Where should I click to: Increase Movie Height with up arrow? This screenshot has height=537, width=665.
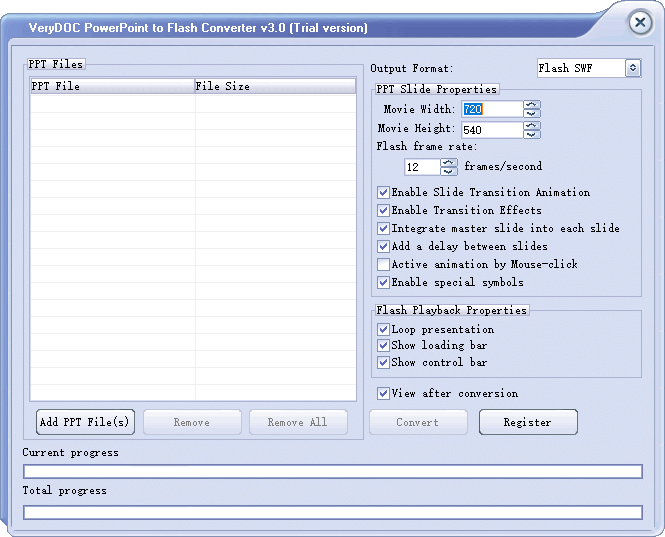(x=532, y=126)
